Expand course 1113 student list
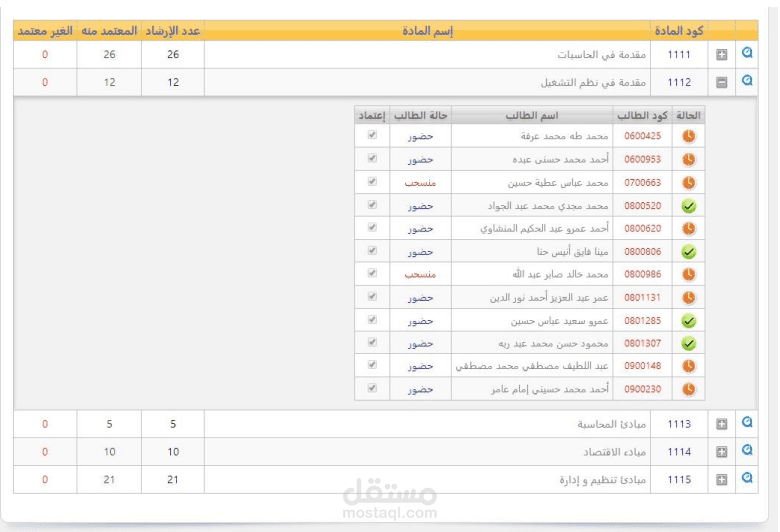780x532 pixels. 722,424
